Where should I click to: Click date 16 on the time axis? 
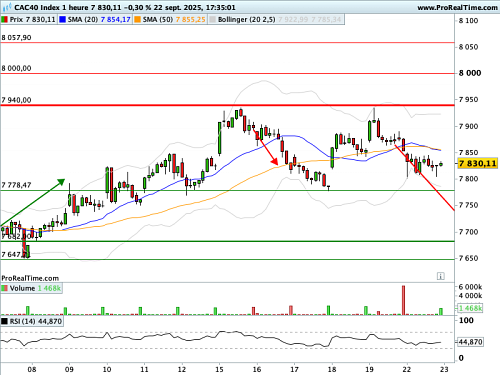coord(257,369)
